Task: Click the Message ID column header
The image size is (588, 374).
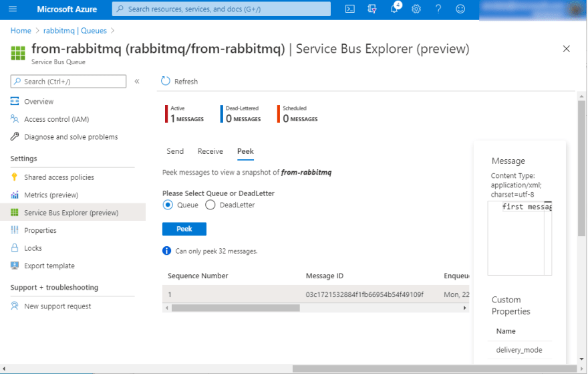Action: [324, 276]
